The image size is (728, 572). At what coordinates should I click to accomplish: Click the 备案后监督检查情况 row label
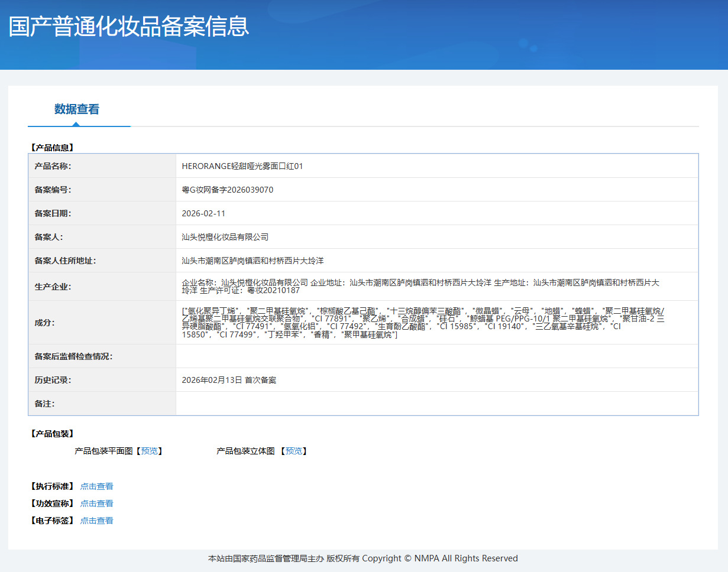coord(73,356)
